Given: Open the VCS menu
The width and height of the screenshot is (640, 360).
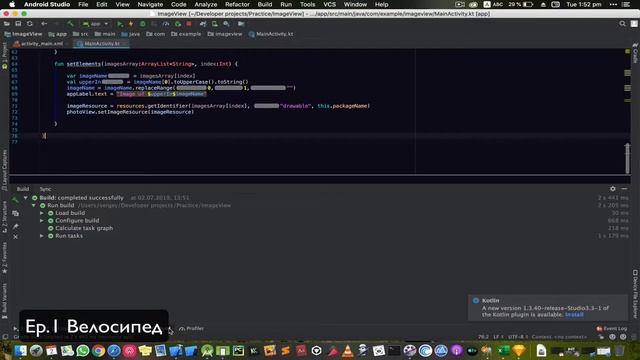Looking at the screenshot, I should [x=329, y=4].
